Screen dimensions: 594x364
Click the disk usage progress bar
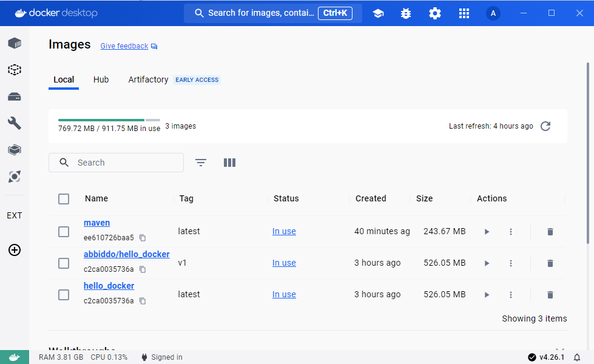[x=109, y=120]
